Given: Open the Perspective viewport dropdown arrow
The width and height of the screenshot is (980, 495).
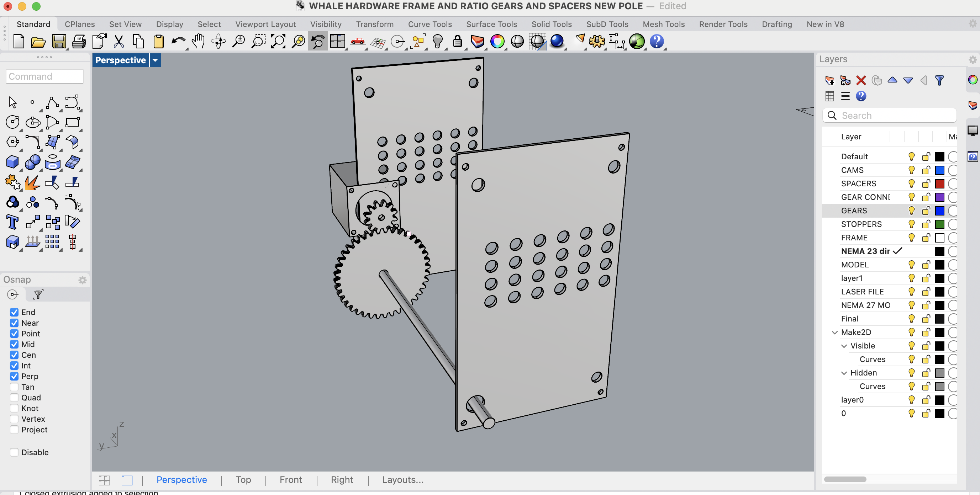Looking at the screenshot, I should tap(155, 60).
